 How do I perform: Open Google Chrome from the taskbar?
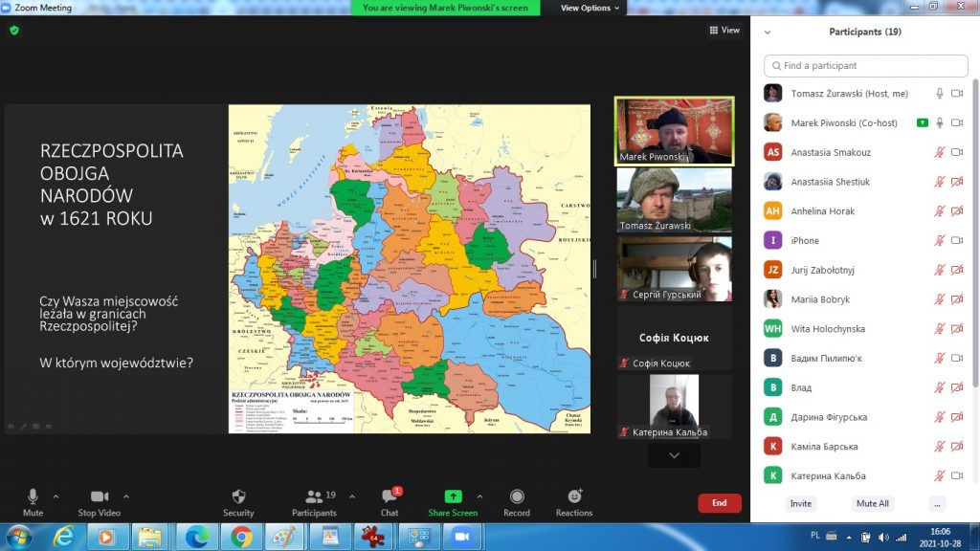(241, 537)
